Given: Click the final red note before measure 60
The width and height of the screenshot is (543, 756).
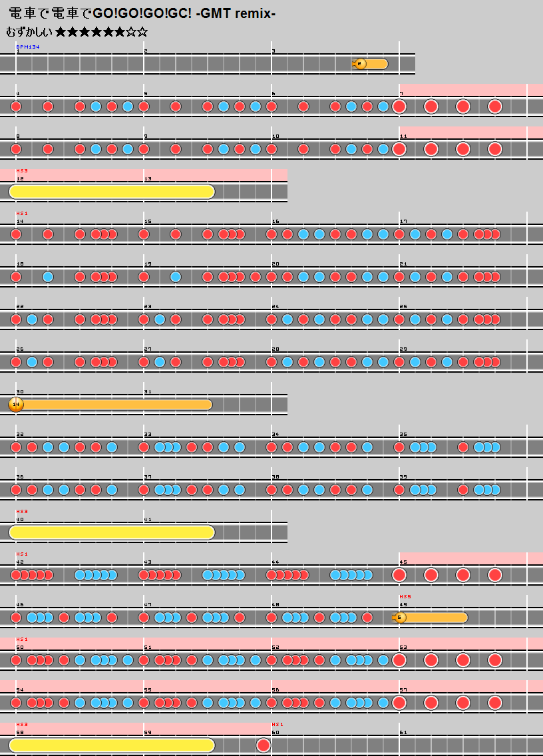Looking at the screenshot, I should 264,745.
